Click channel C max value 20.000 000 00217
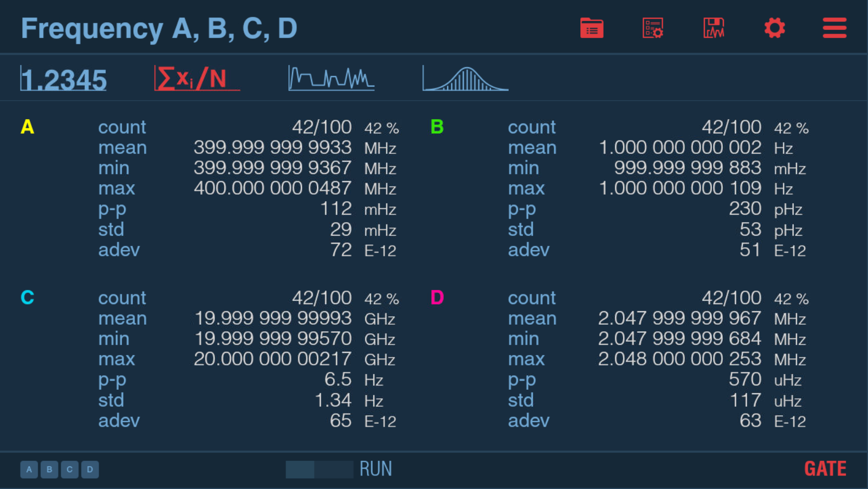The width and height of the screenshot is (868, 489). point(273,359)
